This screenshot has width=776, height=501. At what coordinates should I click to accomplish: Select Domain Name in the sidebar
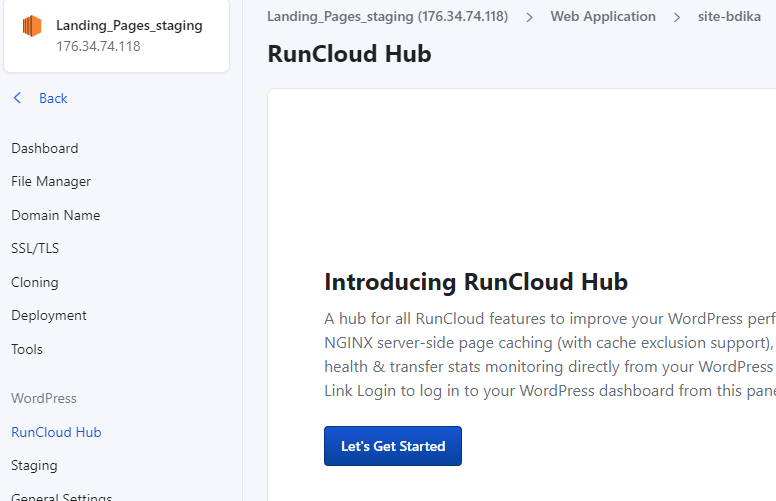point(55,215)
